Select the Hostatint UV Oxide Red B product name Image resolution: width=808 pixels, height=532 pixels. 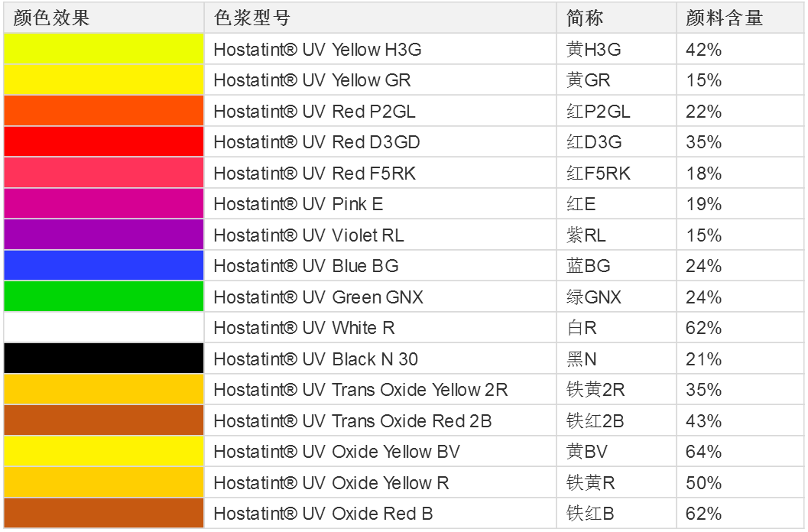click(324, 513)
